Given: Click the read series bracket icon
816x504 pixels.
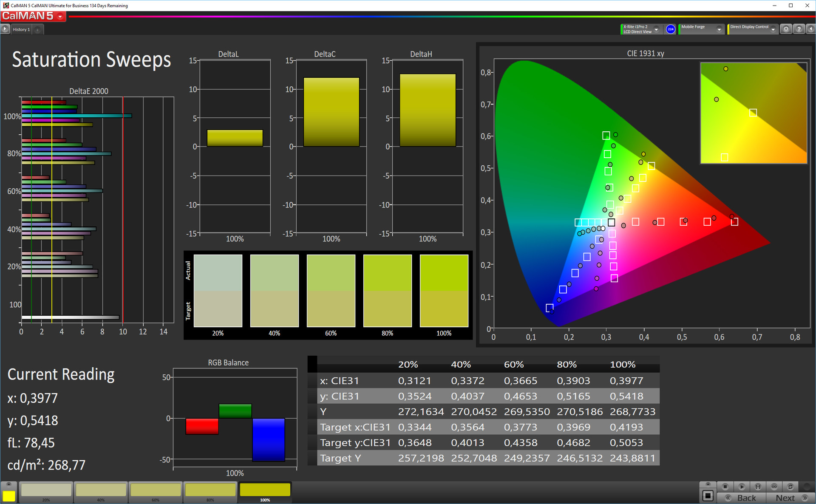Looking at the screenshot, I should click(x=758, y=487).
